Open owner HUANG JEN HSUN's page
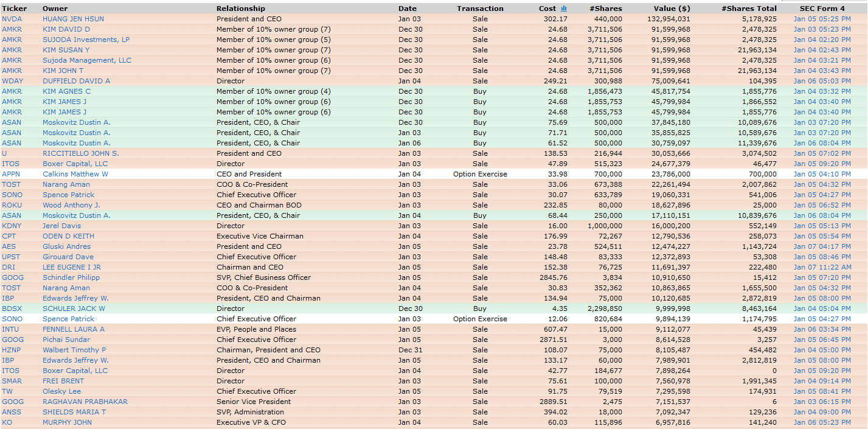This screenshot has height=429, width=868. (73, 19)
